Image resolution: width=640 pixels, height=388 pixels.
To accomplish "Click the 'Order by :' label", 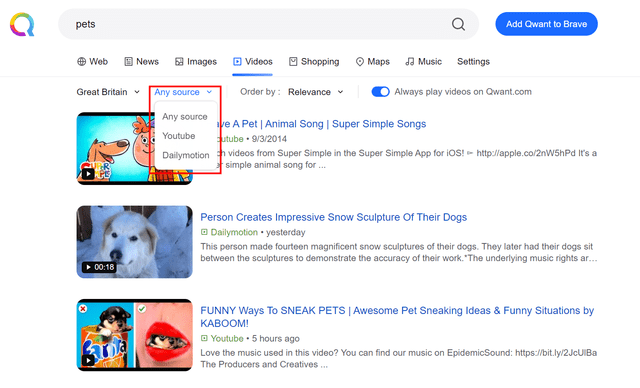I will 260,92.
